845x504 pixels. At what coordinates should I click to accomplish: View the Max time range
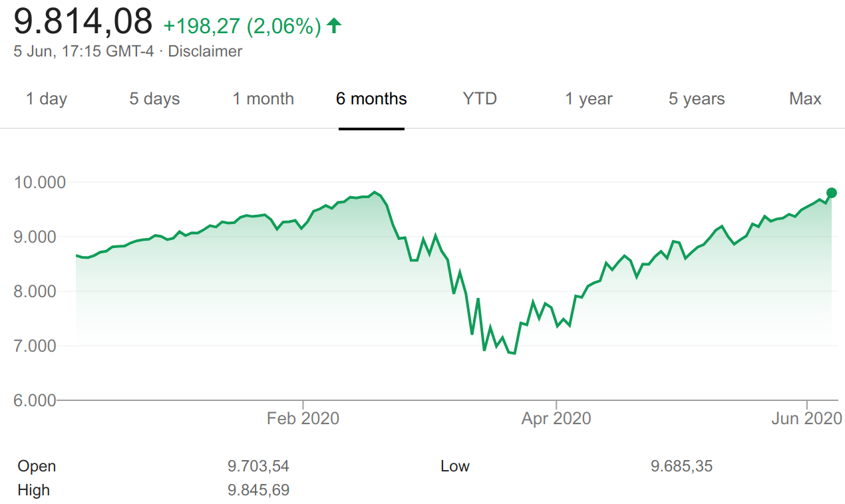805,99
